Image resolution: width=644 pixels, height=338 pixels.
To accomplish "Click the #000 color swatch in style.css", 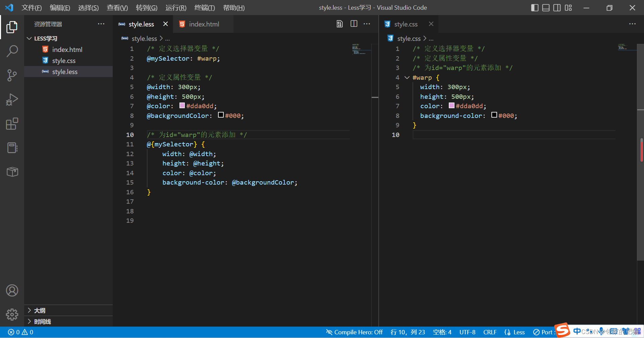I will [x=494, y=115].
